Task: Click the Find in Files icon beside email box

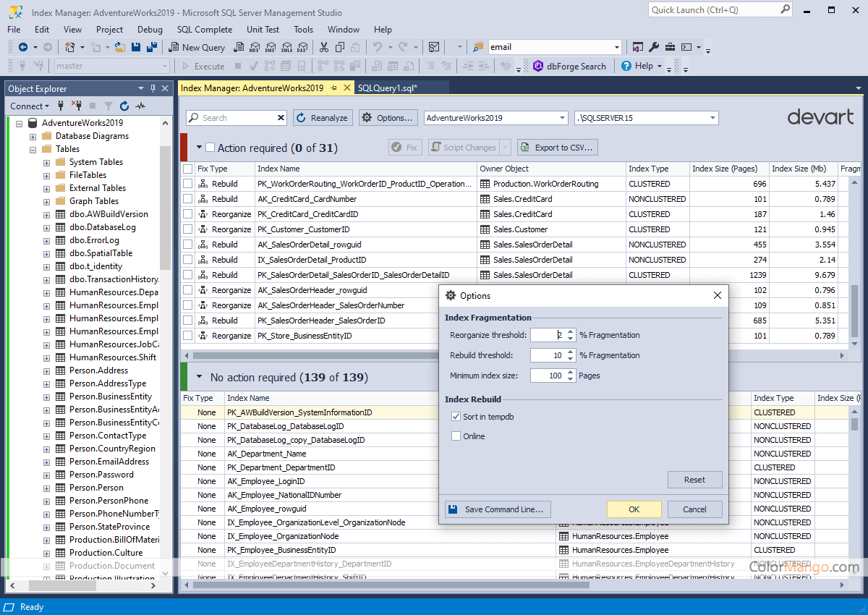Action: tap(477, 47)
